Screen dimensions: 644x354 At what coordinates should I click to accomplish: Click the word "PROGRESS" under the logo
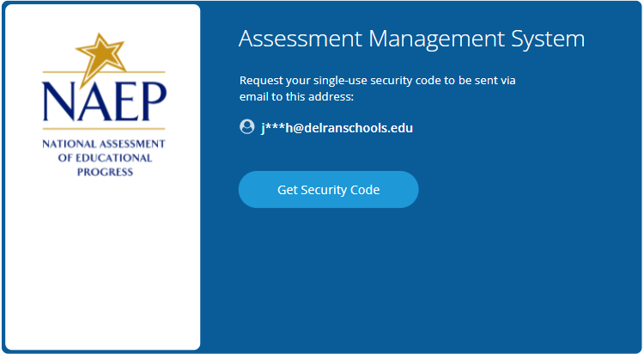coord(103,171)
